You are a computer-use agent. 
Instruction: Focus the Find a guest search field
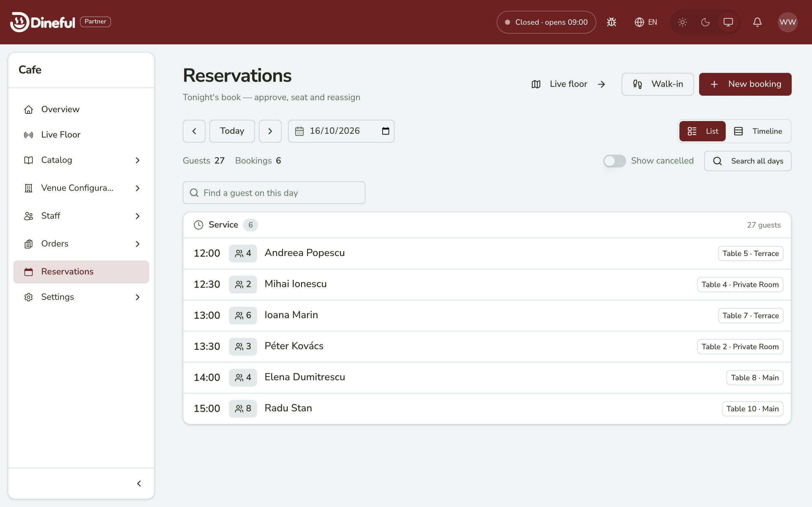(274, 193)
